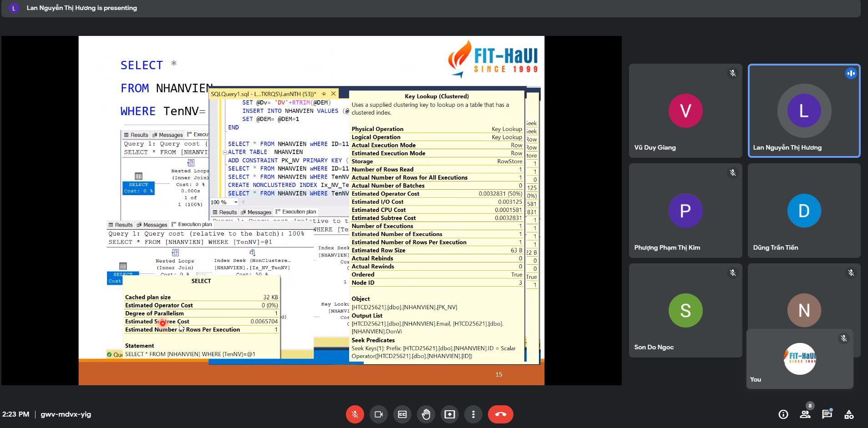868x428 pixels.
Task: Select Dũng Trần Tiến's participant tile
Action: click(804, 211)
